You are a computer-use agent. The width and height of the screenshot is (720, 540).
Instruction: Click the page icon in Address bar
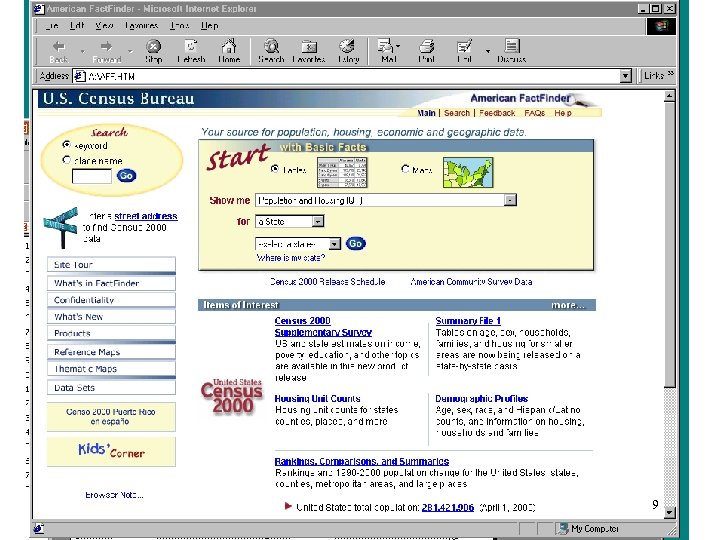(x=80, y=76)
